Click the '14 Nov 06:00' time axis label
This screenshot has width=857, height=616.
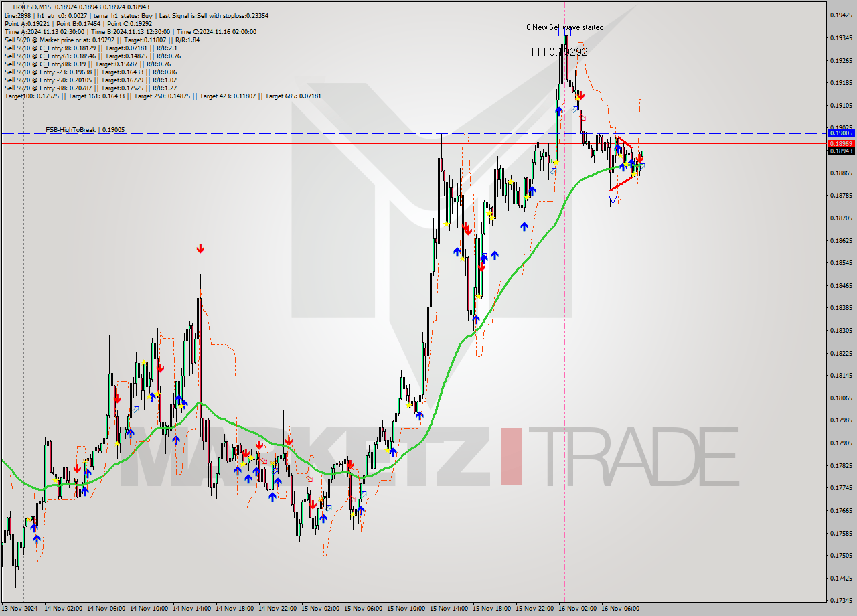(x=106, y=609)
